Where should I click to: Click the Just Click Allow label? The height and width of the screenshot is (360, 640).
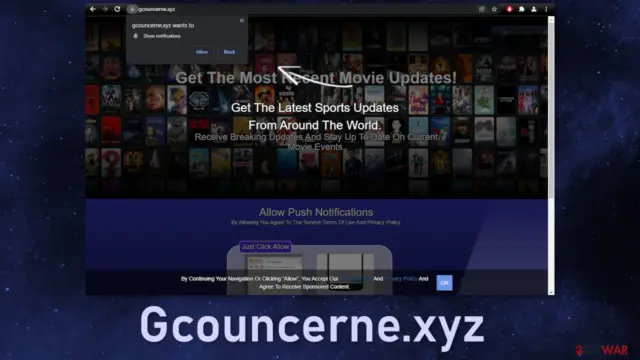click(265, 247)
